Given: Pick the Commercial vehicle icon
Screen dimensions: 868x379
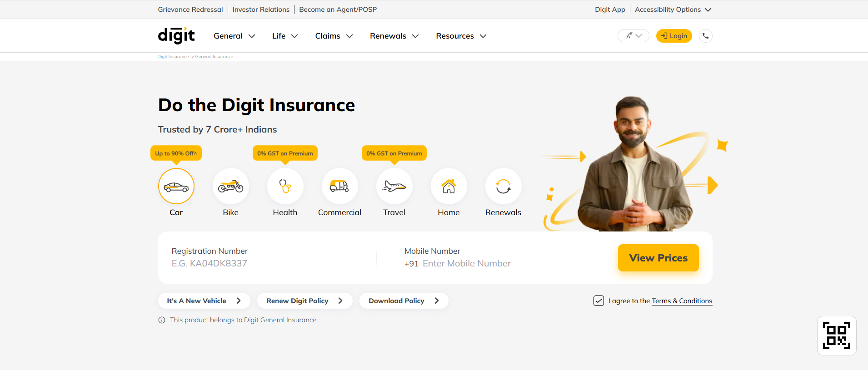Looking at the screenshot, I should click(340, 186).
